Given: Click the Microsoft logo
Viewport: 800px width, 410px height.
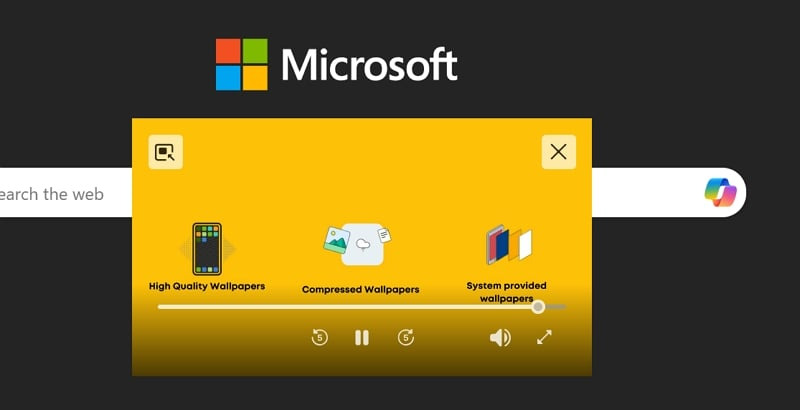Looking at the screenshot, I should point(336,64).
